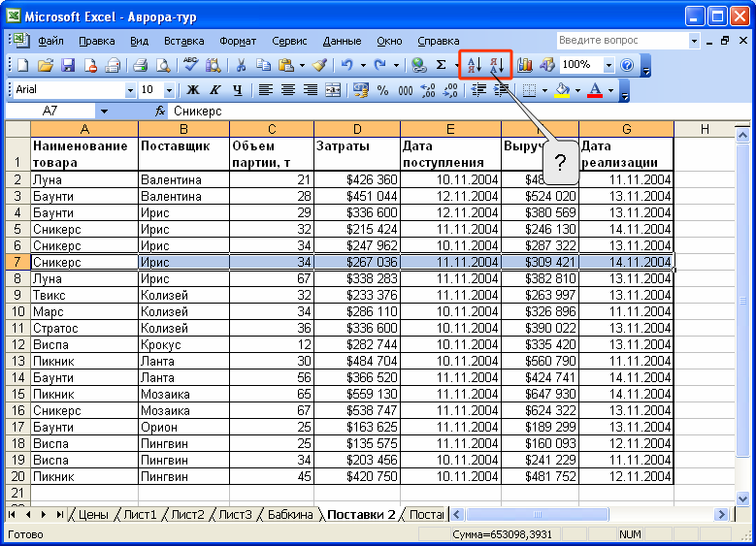Open Excel Help with the question mark icon
This screenshot has height=546, width=756.
coord(627,65)
